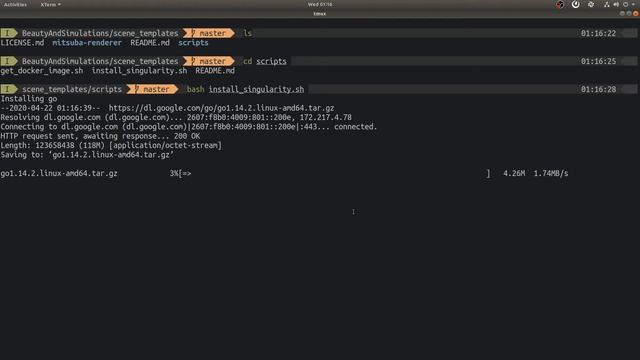Click the mitsuba-renderer directory name
The image size is (640, 360).
pyautogui.click(x=87, y=42)
